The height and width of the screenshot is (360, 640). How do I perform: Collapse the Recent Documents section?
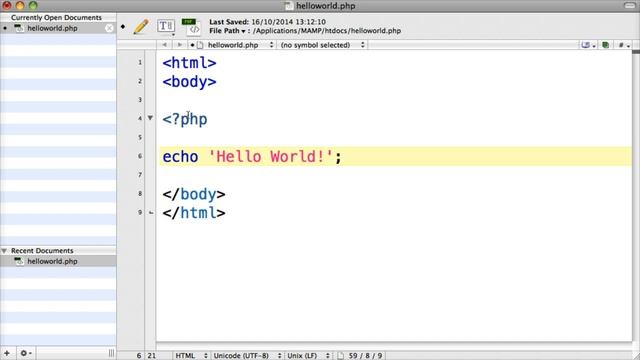[x=4, y=251]
